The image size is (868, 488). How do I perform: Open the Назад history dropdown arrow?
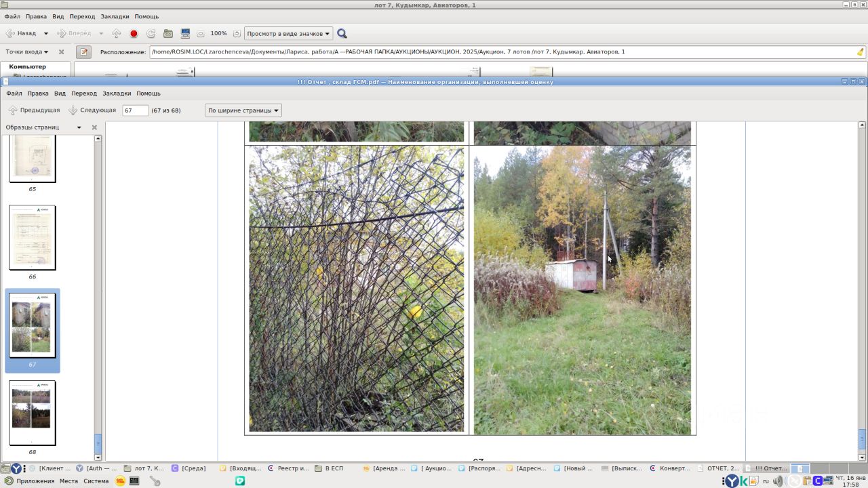pos(46,33)
